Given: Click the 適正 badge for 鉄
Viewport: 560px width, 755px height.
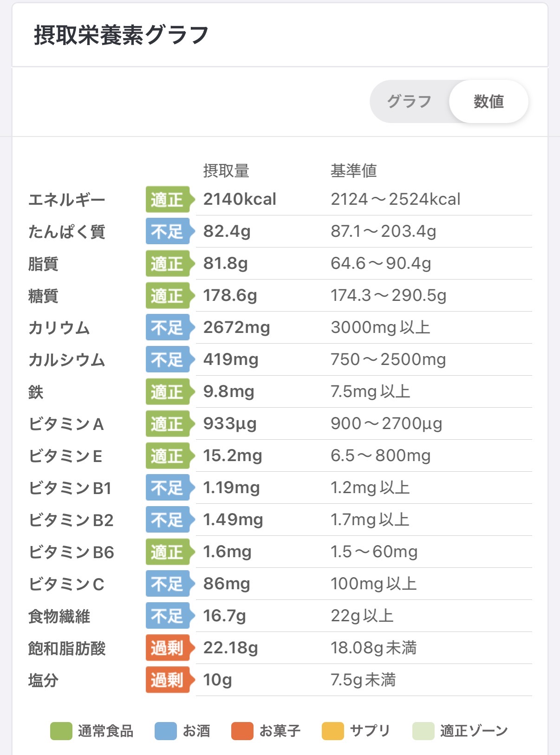Looking at the screenshot, I should [168, 391].
